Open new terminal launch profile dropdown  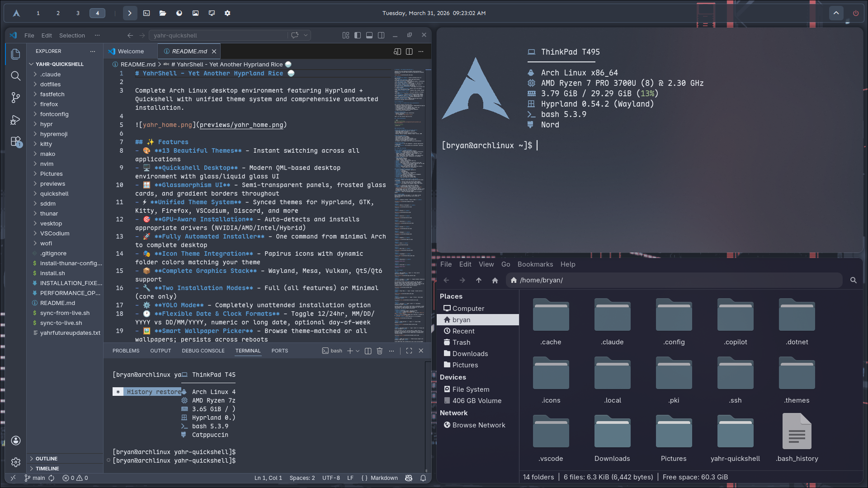358,351
